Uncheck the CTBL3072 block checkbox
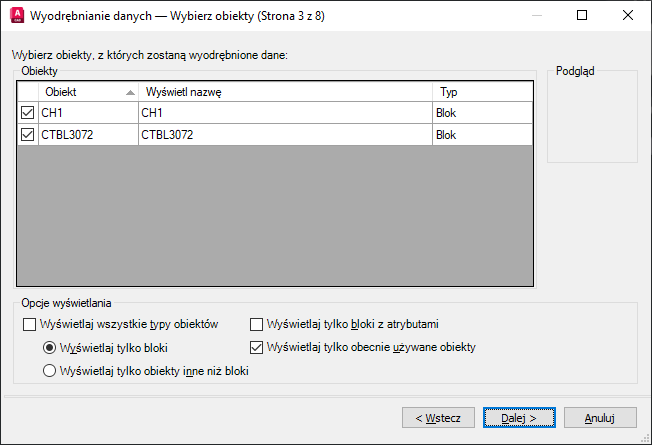652x445 pixels. [27, 135]
